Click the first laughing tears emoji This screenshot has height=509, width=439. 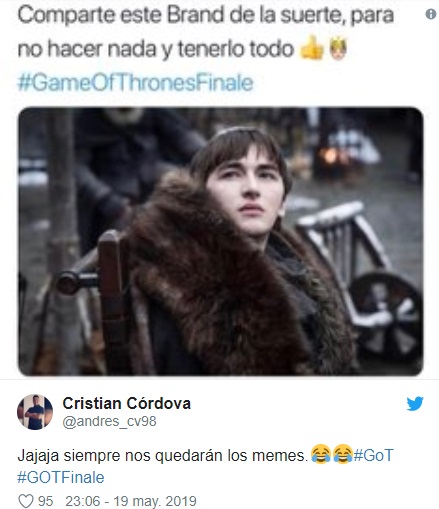[x=321, y=454]
